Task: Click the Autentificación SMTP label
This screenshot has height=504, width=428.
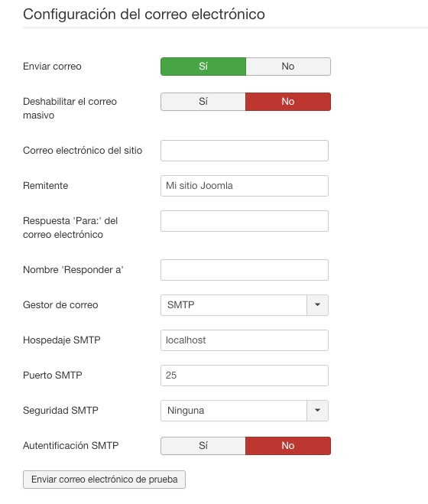Action: (x=71, y=446)
